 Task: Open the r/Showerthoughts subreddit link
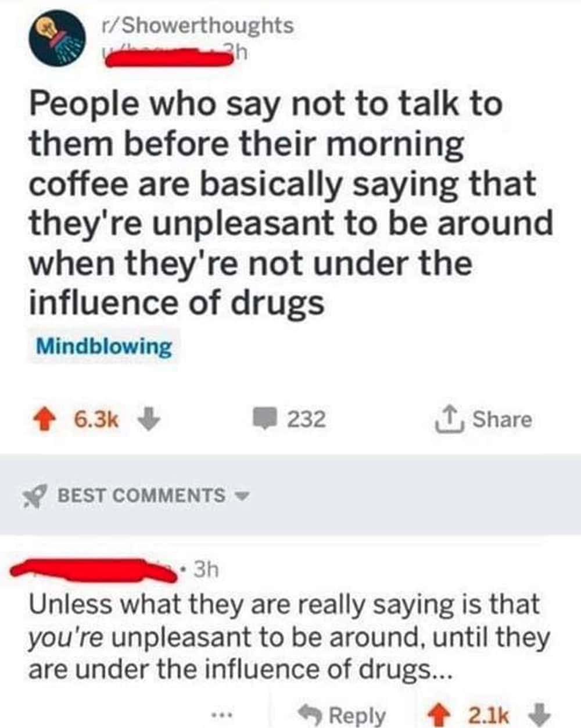click(197, 26)
